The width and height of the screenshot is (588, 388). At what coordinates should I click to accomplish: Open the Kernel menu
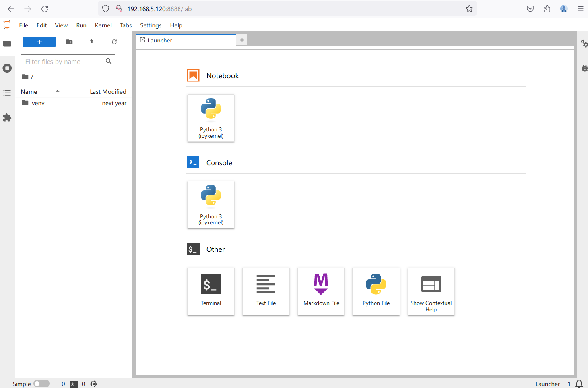pos(103,25)
